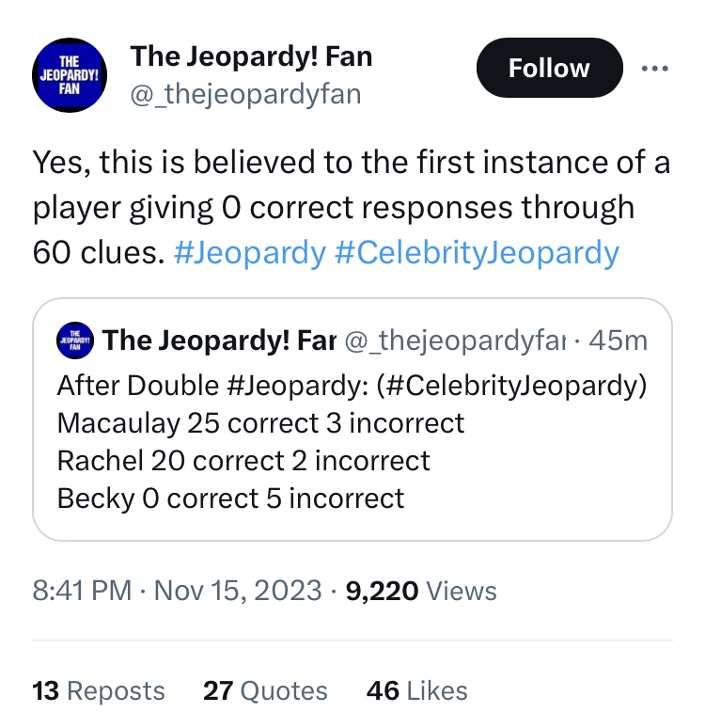
Task: Click the 8:41 PM Nov 15, 2023 timestamp
Action: (177, 591)
